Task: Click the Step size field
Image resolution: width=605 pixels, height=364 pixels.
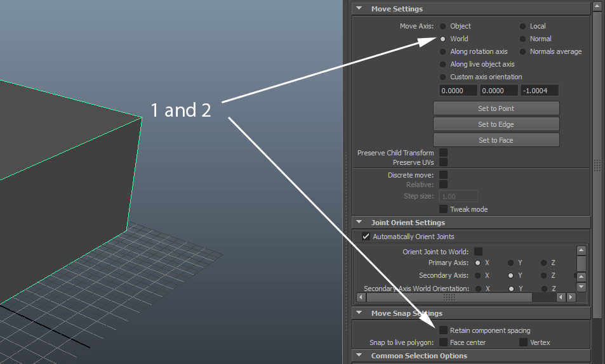Action: (x=458, y=196)
